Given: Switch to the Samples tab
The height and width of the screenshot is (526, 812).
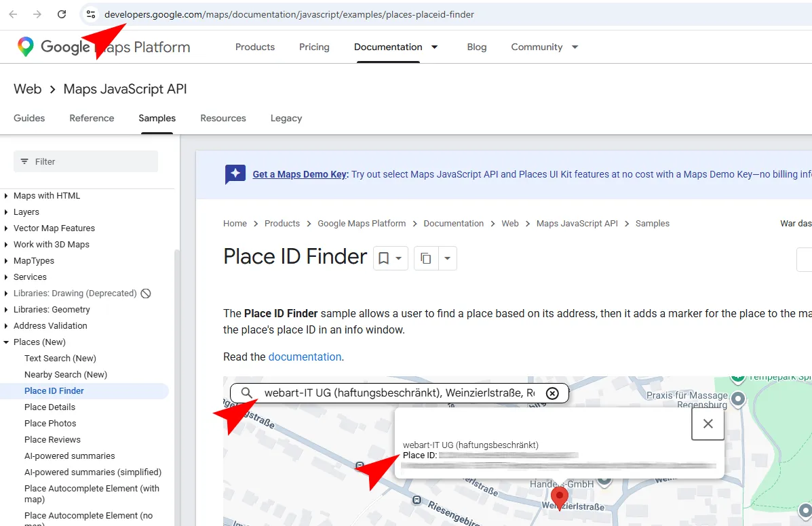Looking at the screenshot, I should 157,118.
